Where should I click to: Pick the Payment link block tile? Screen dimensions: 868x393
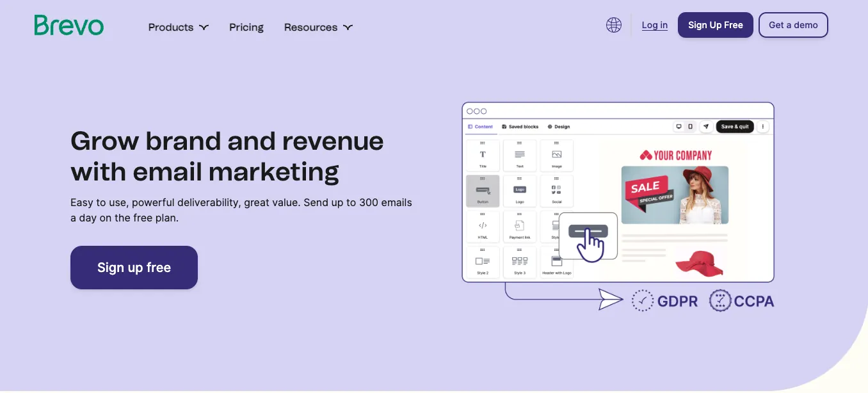click(x=520, y=227)
